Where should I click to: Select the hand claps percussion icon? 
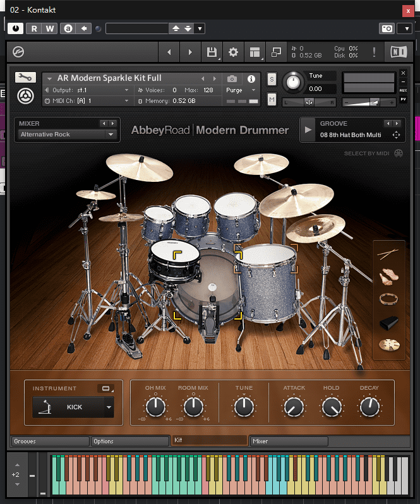click(389, 277)
